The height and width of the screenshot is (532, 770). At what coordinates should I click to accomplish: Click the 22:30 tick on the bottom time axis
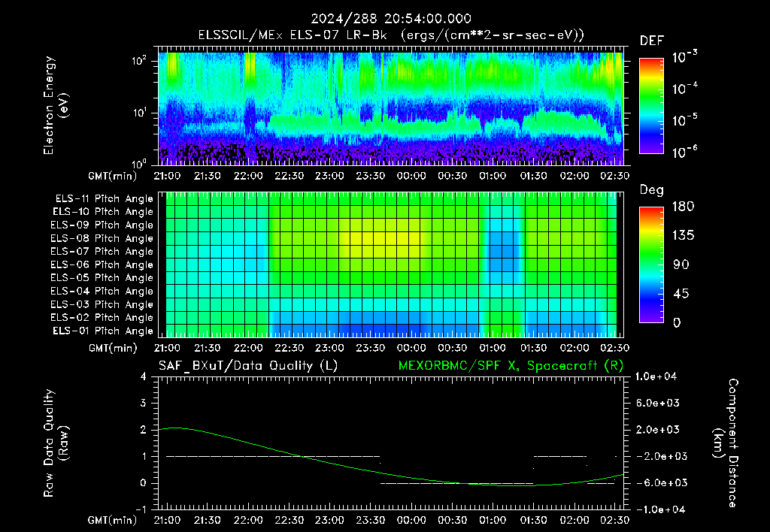(289, 520)
